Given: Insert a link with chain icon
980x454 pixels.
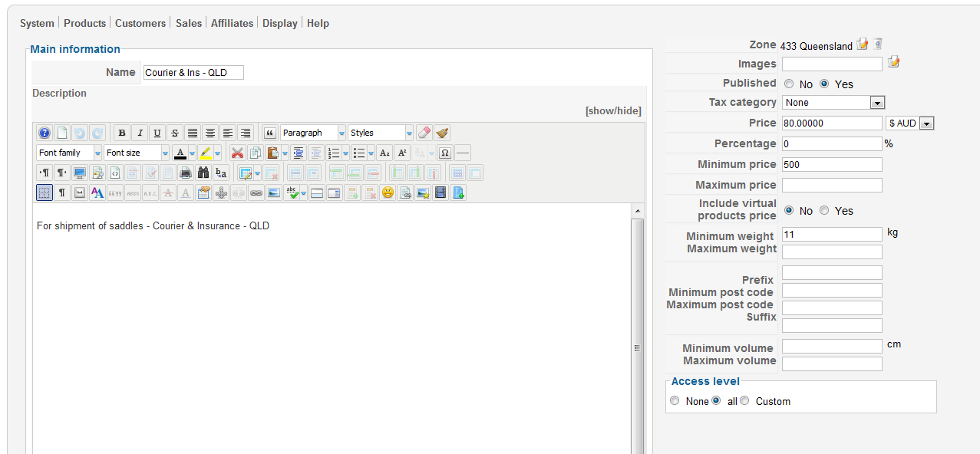Looking at the screenshot, I should 256,192.
